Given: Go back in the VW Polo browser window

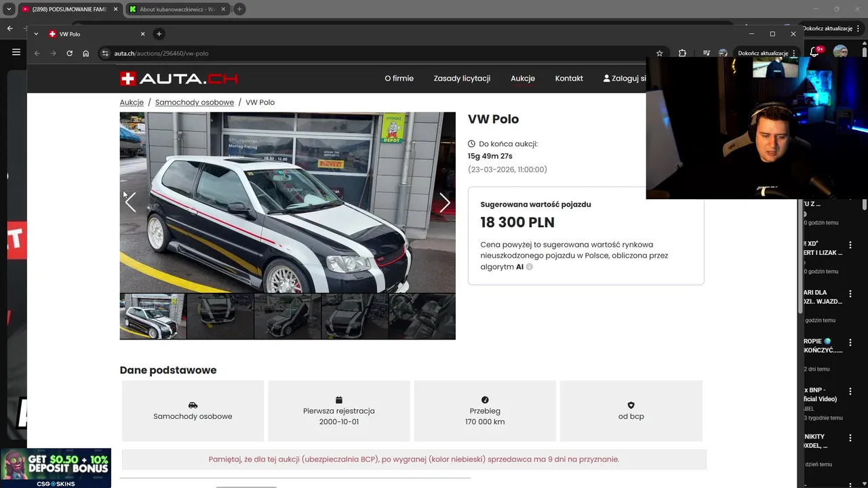Looking at the screenshot, I should [37, 53].
